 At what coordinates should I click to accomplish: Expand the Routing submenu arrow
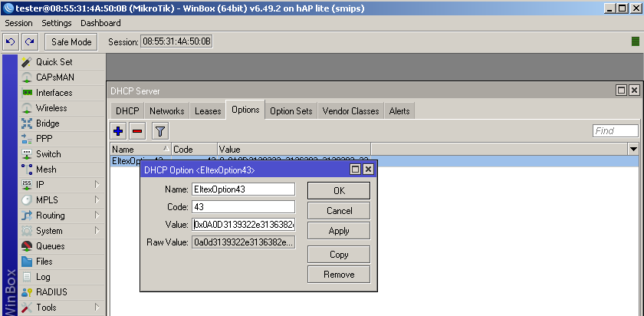(97, 216)
